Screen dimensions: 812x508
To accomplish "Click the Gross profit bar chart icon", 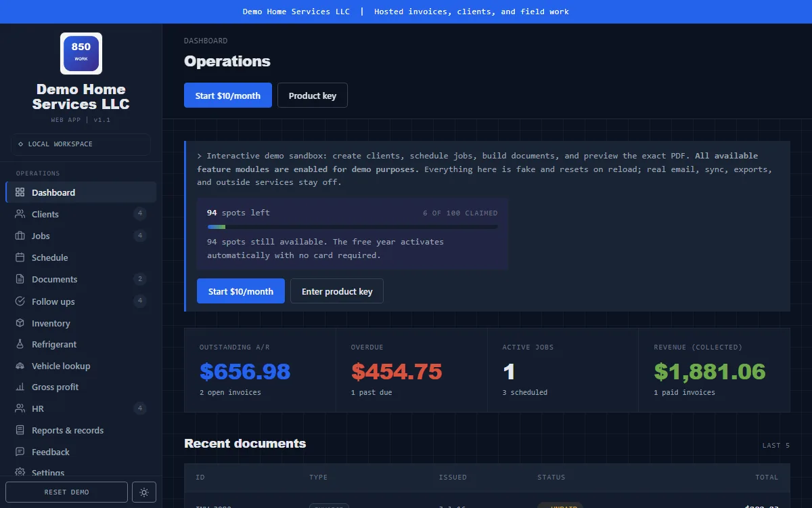I will 20,387.
